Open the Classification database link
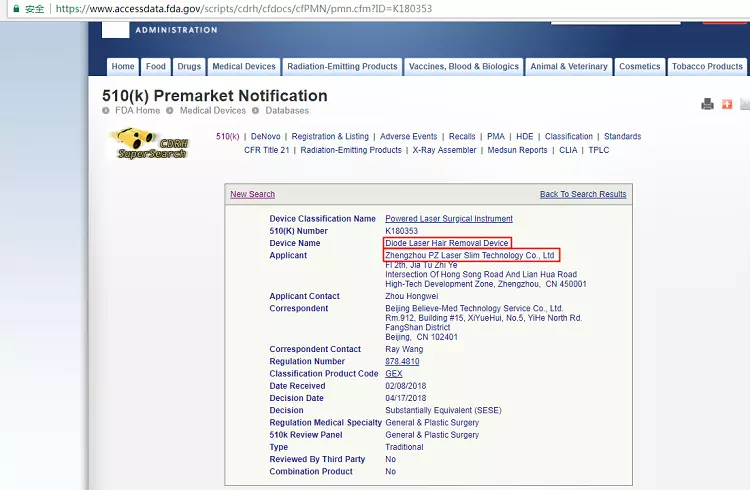The image size is (750, 490). tap(569, 136)
